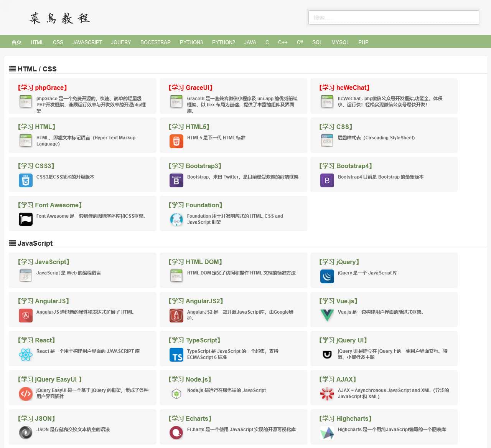
Task: Go to MYSQL in the navbar
Action: (340, 42)
